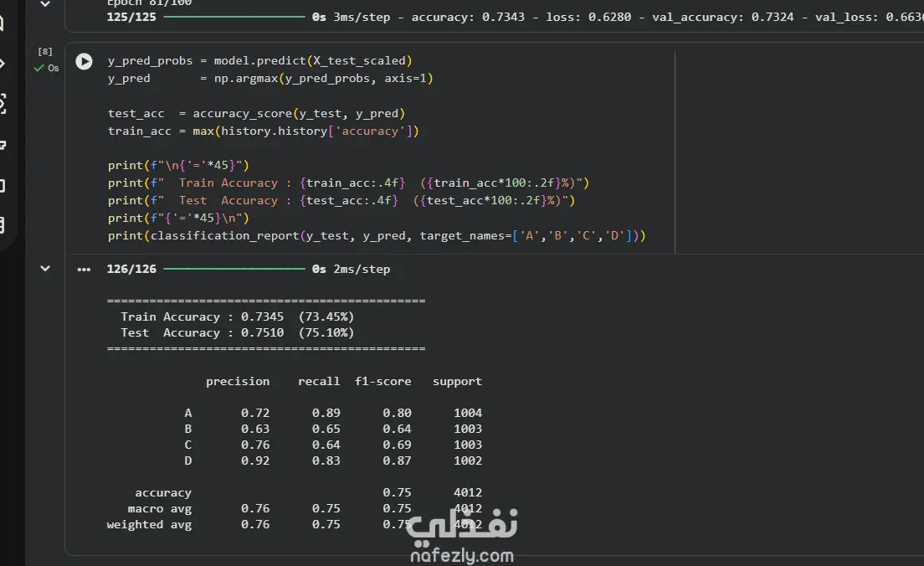The height and width of the screenshot is (566, 924).
Task: Click the Train Accuracy print code line
Action: point(348,183)
